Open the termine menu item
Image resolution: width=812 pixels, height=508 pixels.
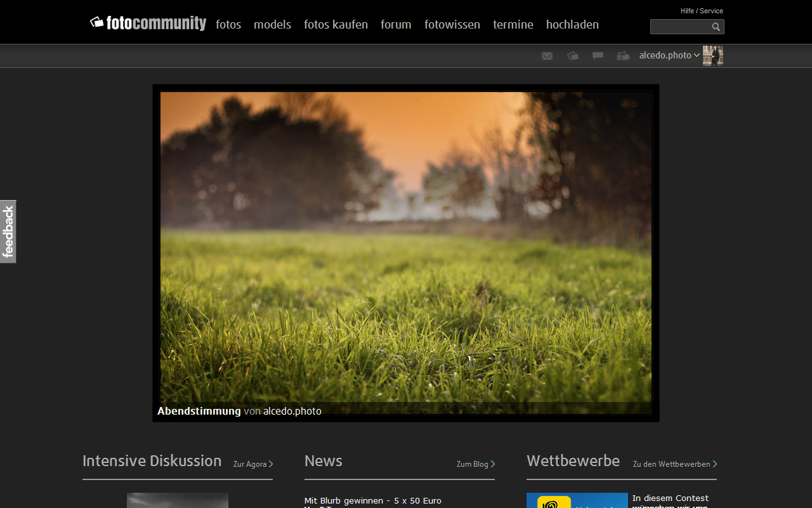point(513,24)
